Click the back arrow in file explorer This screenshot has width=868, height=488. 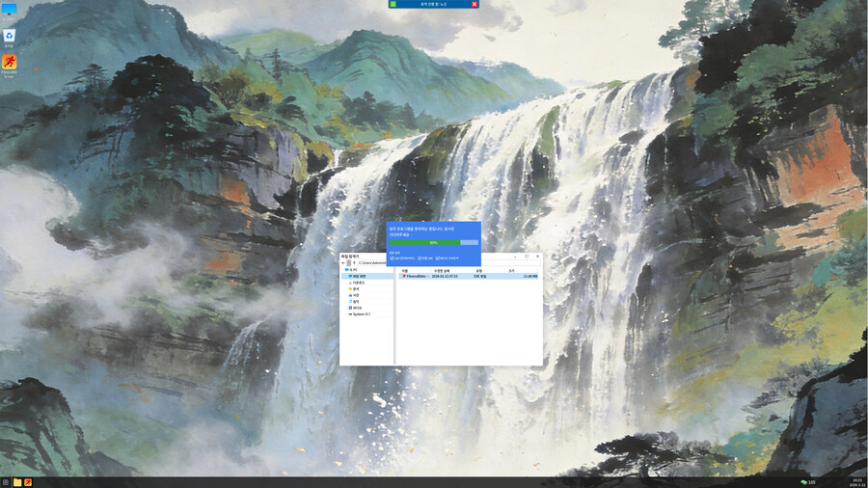tap(344, 262)
